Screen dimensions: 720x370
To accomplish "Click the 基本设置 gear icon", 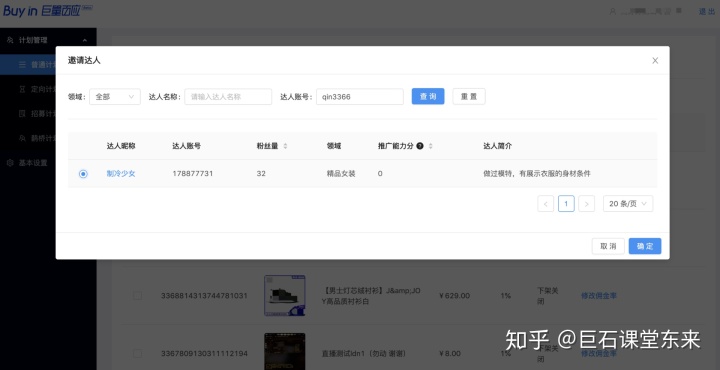I will [10, 163].
